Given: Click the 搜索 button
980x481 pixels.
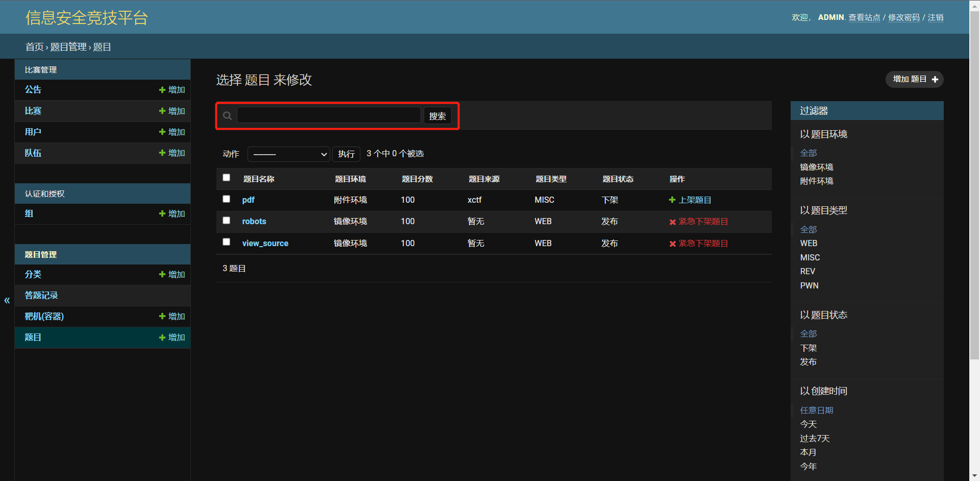Looking at the screenshot, I should point(437,116).
